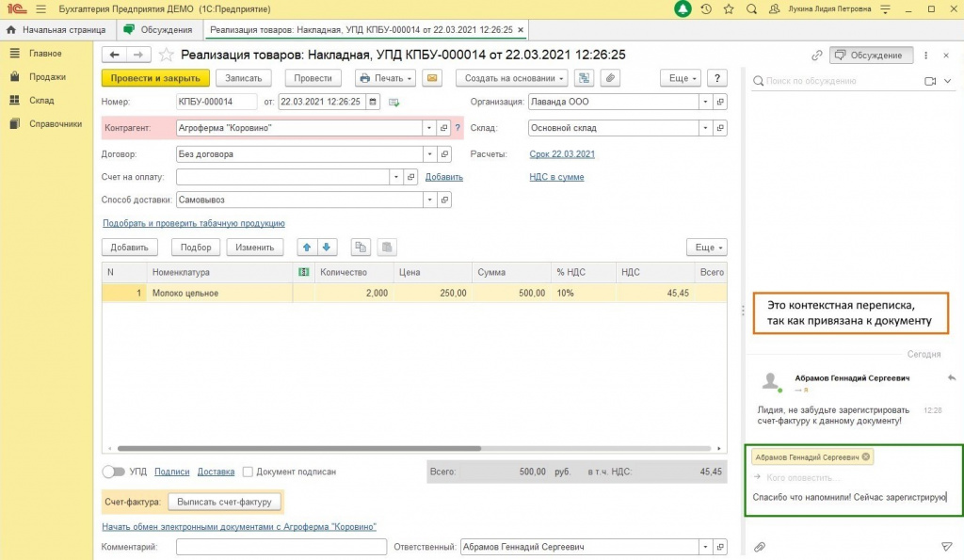Select Молоко цельное table cell
The height and width of the screenshot is (560, 964).
pyautogui.click(x=219, y=294)
